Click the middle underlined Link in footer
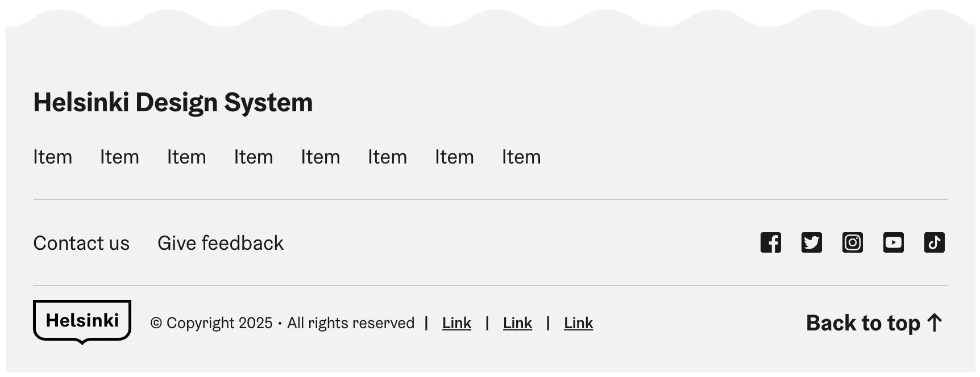Viewport: 980px width, 377px height. tap(517, 323)
